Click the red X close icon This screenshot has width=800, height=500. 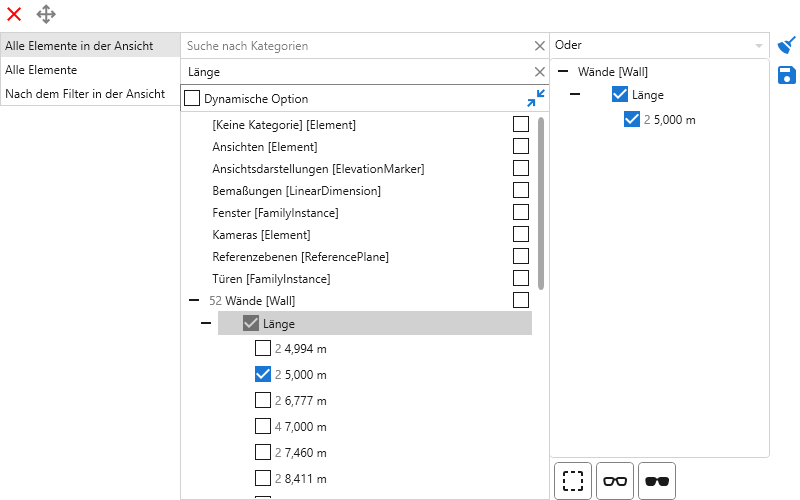(x=14, y=14)
